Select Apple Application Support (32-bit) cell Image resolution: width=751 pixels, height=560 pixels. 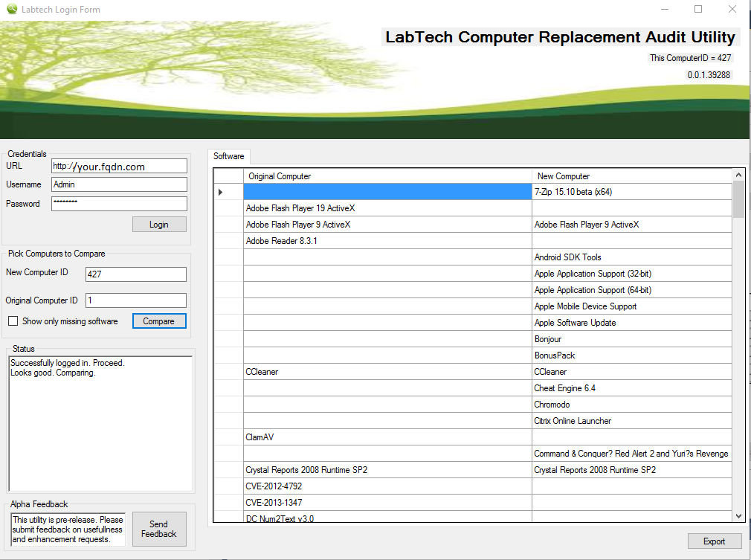(x=632, y=274)
